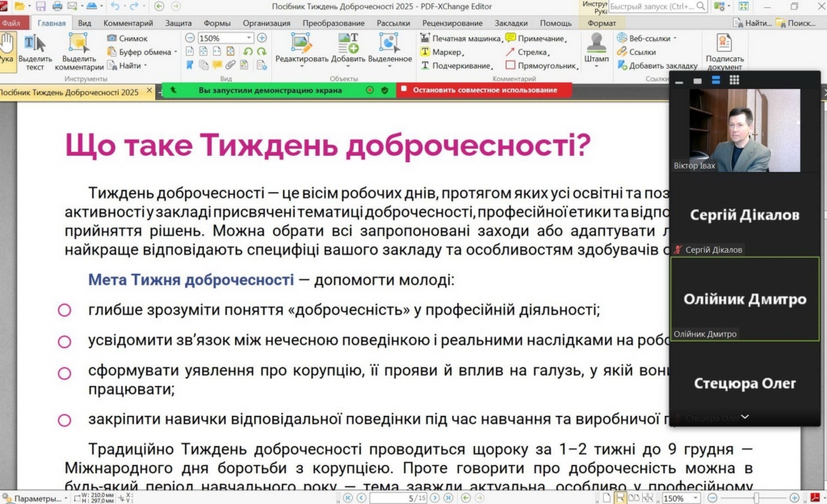Open the Комментарий ribbon tab

click(128, 23)
